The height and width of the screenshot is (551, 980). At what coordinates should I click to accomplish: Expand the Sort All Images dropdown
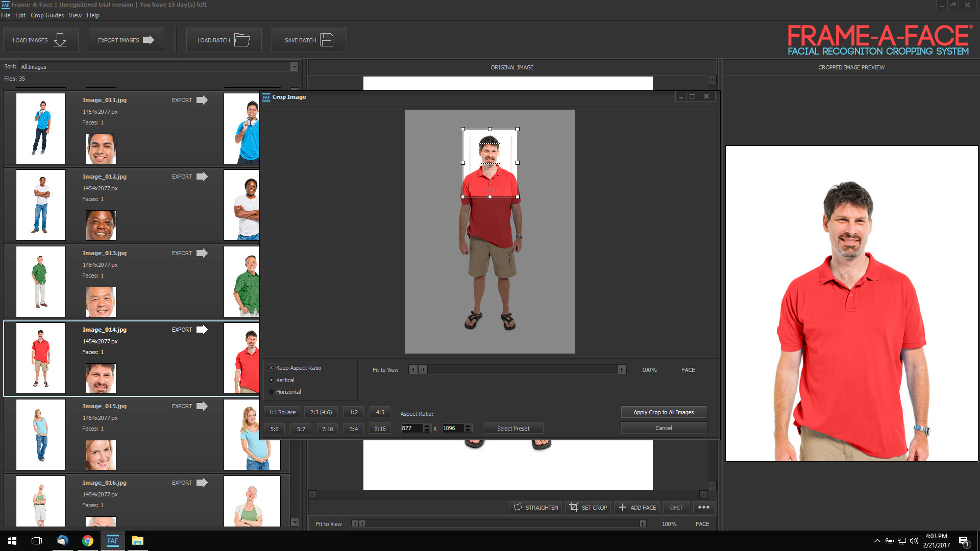[x=294, y=67]
